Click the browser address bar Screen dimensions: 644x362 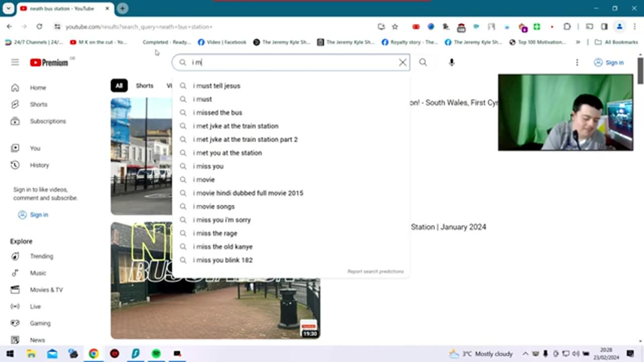[x=216, y=27]
